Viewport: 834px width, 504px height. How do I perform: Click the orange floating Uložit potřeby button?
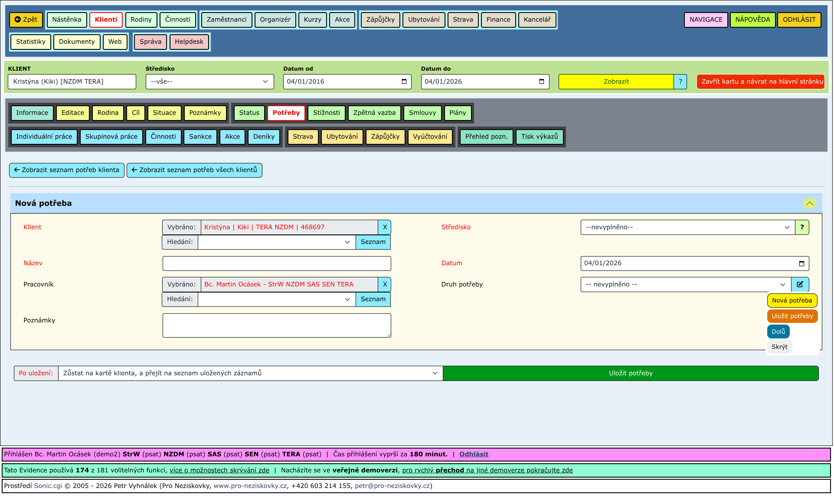coord(792,316)
